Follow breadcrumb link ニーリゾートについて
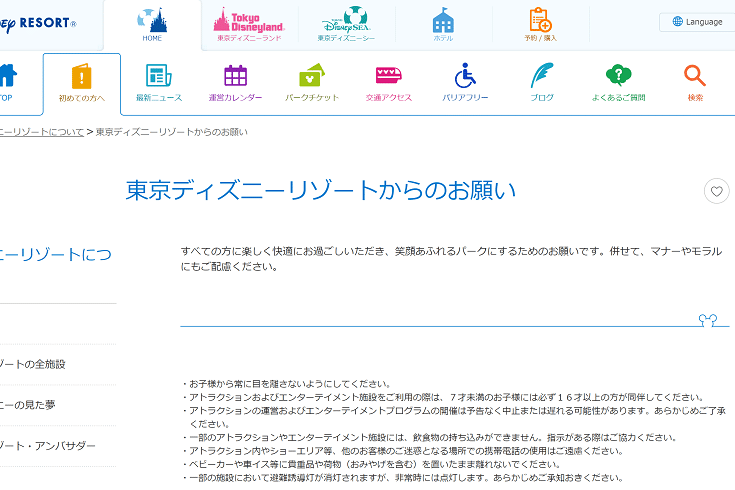This screenshot has height=490, width=735. pyautogui.click(x=41, y=132)
